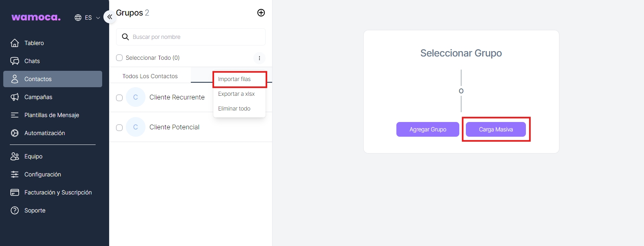Open the ES language dropdown
The width and height of the screenshot is (644, 246).
click(87, 18)
